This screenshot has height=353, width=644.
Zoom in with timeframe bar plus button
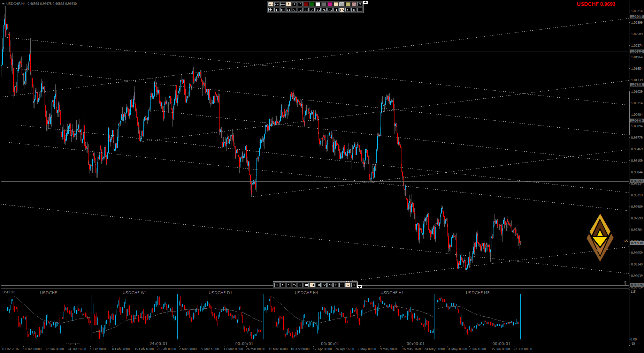click(x=336, y=285)
